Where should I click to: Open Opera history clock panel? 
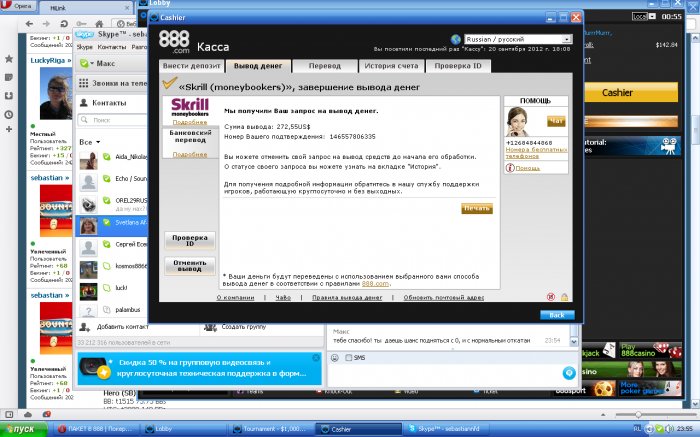click(x=8, y=114)
